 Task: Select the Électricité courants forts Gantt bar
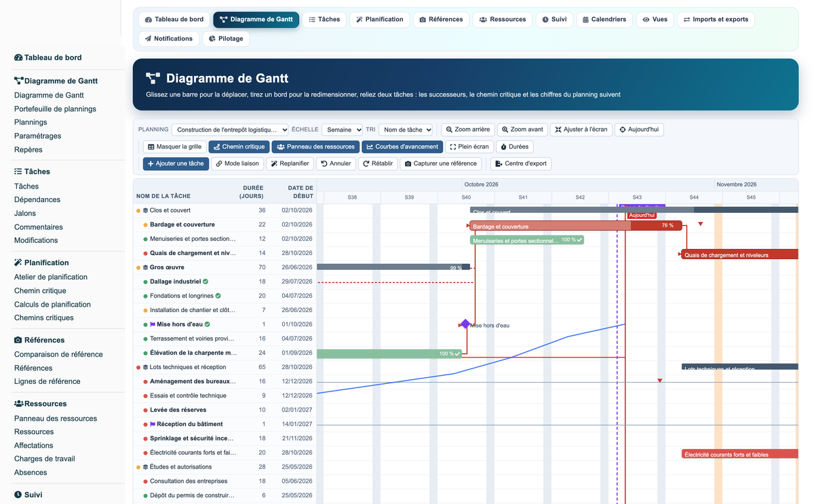739,454
